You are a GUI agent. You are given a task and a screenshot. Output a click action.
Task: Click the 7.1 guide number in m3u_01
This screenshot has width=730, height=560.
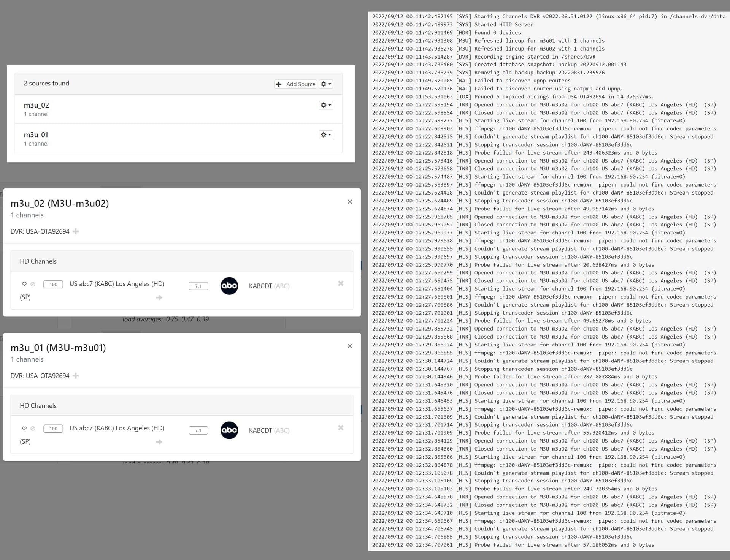(x=198, y=430)
